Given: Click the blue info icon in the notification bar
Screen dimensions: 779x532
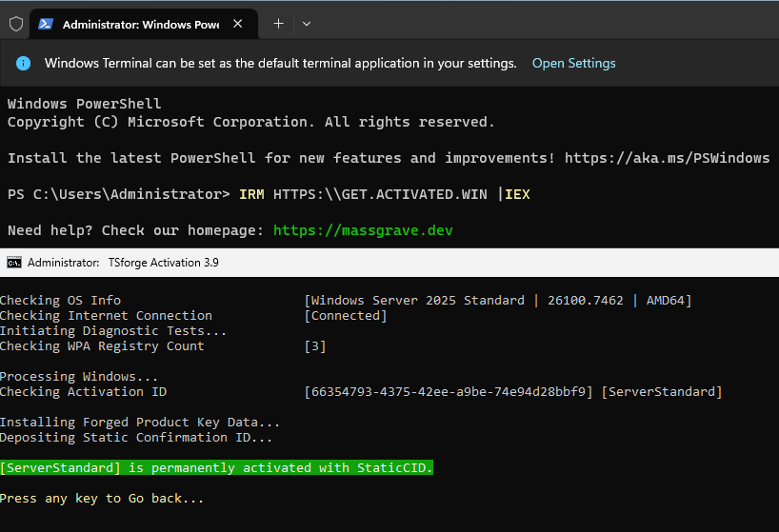Looking at the screenshot, I should click(x=24, y=63).
